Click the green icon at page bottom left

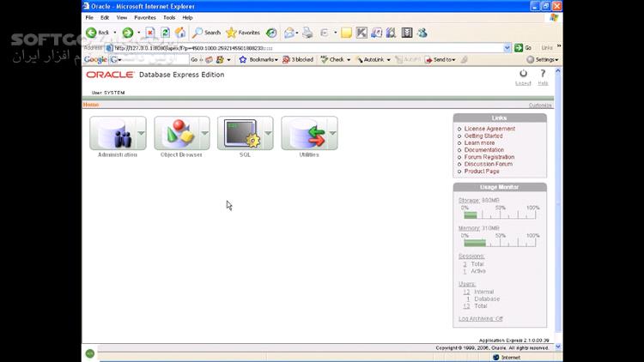[90, 353]
